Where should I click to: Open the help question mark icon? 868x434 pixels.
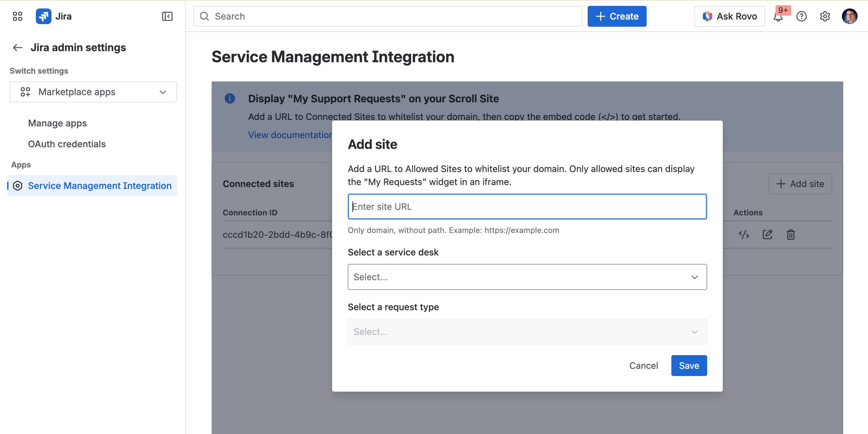pos(801,16)
